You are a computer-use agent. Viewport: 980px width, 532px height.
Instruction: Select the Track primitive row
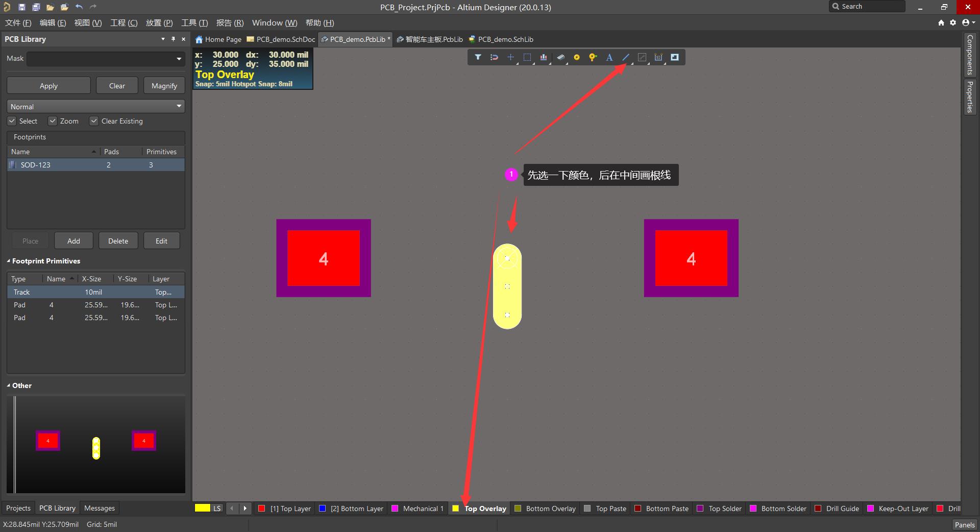click(95, 292)
